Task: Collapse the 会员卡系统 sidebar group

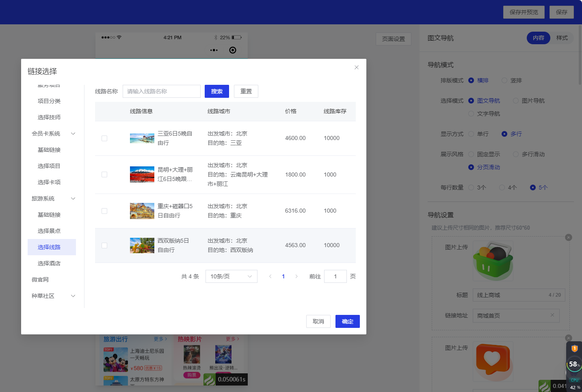Action: 73,134
